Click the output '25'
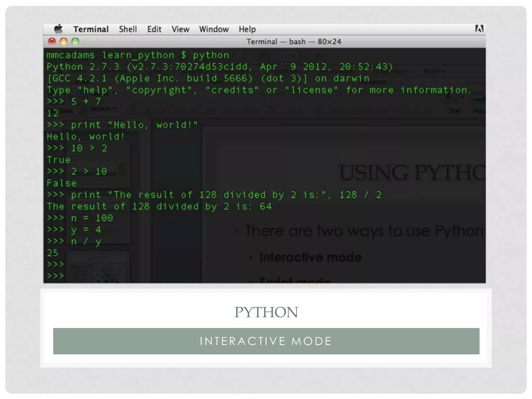 (52, 253)
